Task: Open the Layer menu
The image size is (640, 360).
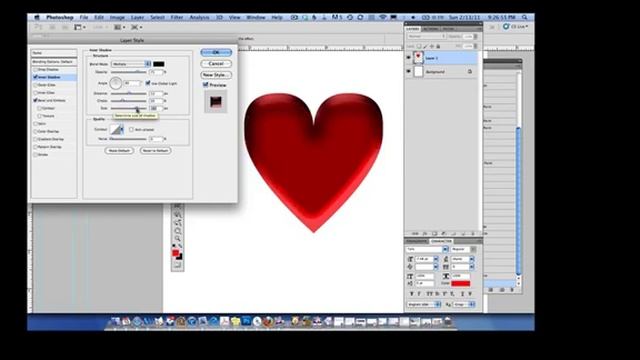Action: [x=137, y=18]
